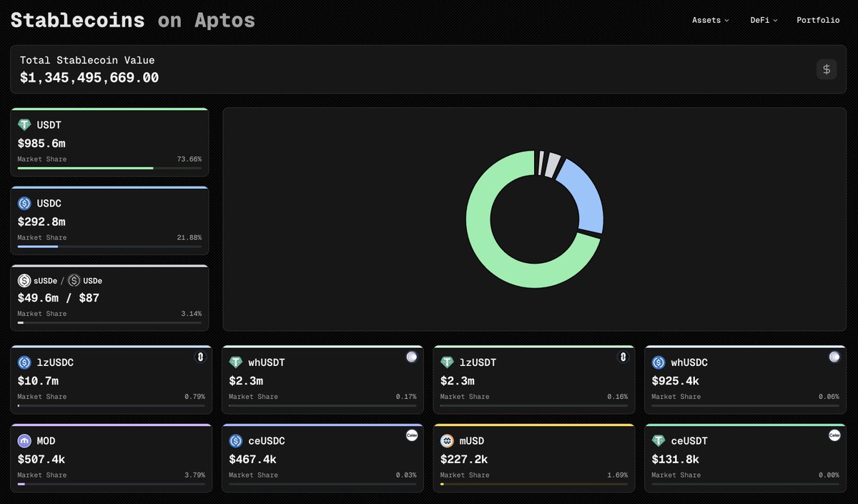The image size is (858, 504).
Task: Click the MOD 3.79% market share value
Action: [194, 475]
